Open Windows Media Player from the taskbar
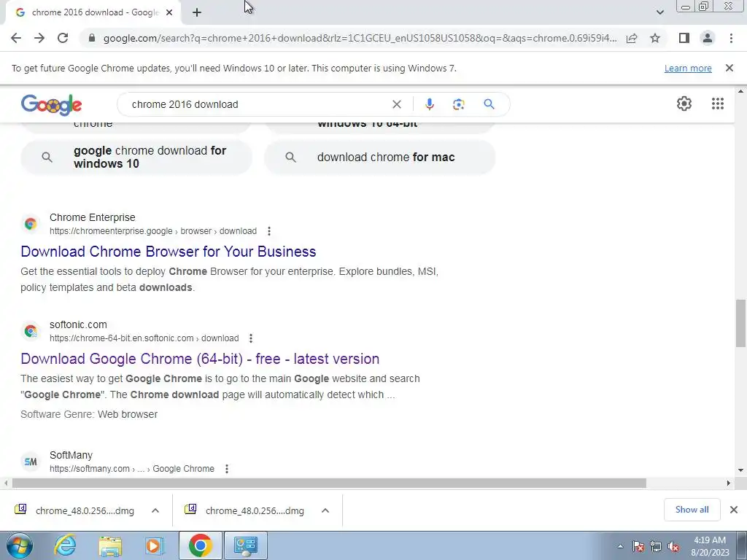The image size is (747, 560). (x=155, y=545)
